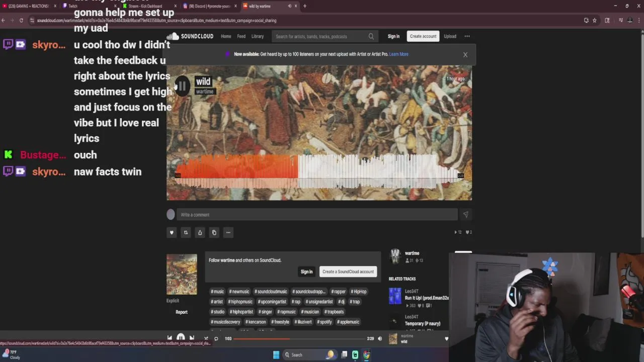Switch to the GAMING + REACTIONS tab
This screenshot has height=362, width=644.
point(29,6)
